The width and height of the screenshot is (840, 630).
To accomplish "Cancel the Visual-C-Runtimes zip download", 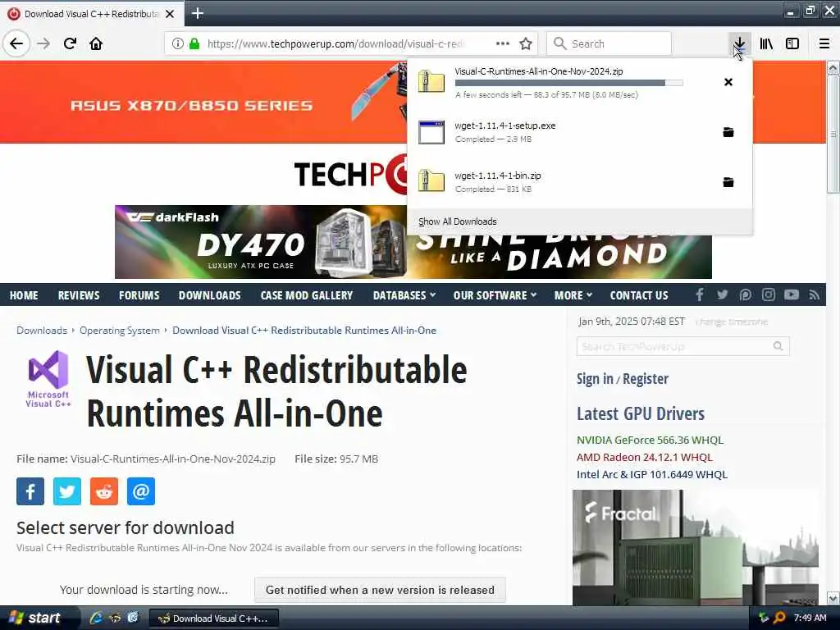I will click(x=728, y=82).
